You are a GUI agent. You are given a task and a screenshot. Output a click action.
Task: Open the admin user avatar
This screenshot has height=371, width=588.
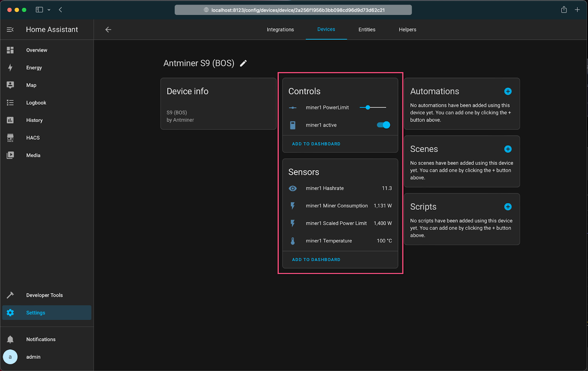(x=10, y=357)
